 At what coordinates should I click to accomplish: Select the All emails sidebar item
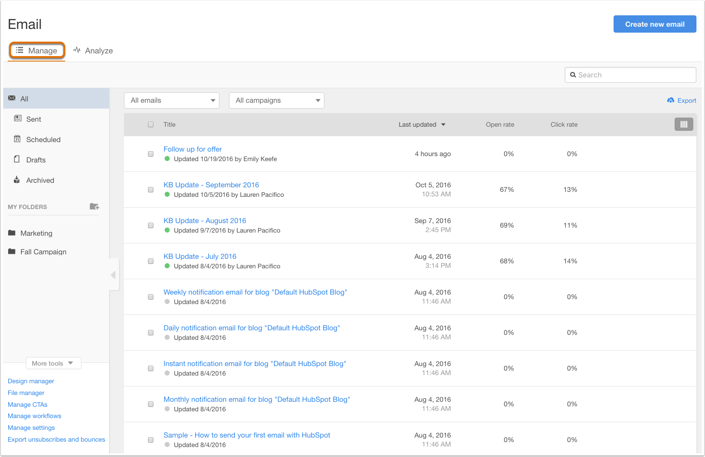click(x=56, y=99)
